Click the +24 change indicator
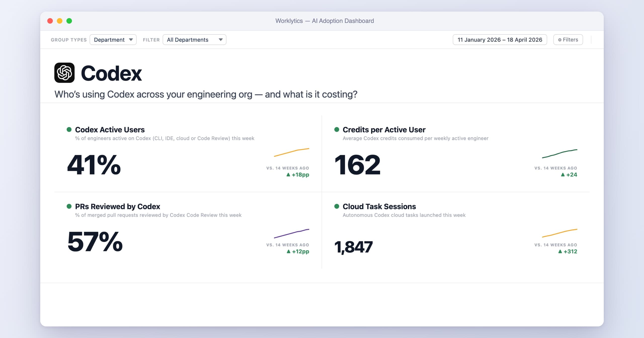This screenshot has height=338, width=644. (x=569, y=175)
